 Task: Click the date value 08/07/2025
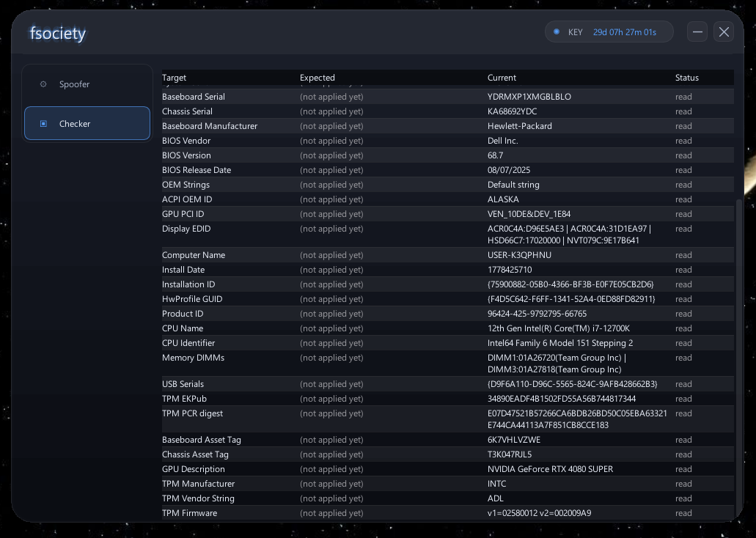(509, 170)
